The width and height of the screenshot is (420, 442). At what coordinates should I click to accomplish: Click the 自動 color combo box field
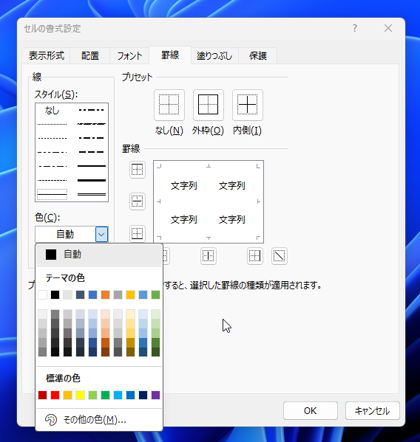(x=65, y=234)
